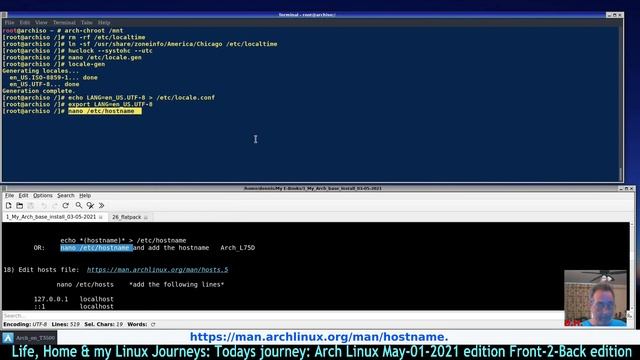
Task: Click the find-and-replace toolbar icon
Action: 90,206
